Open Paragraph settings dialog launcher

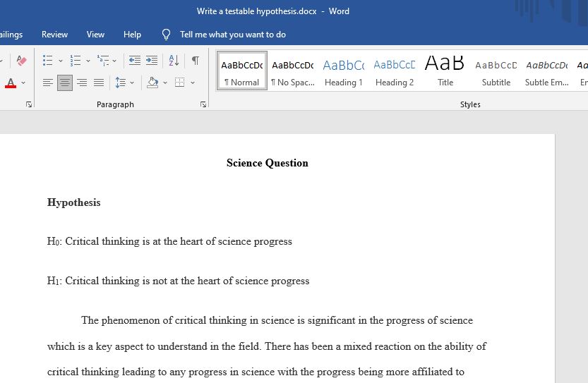coord(203,104)
